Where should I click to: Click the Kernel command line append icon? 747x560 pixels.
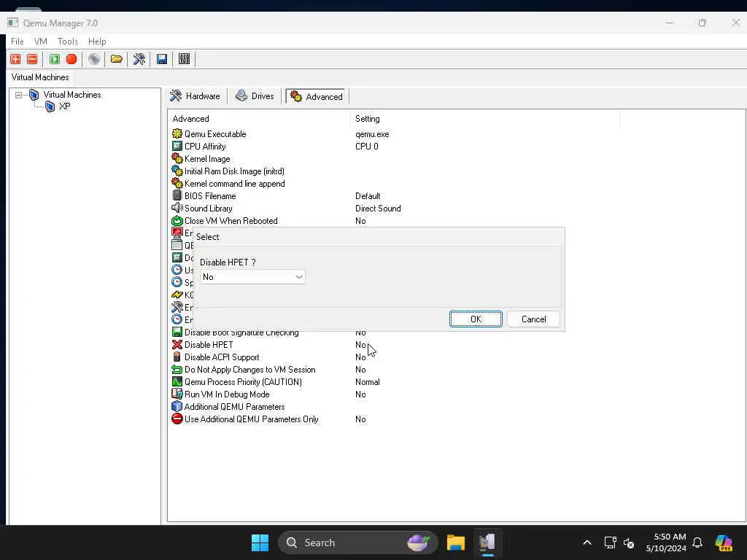pyautogui.click(x=177, y=183)
